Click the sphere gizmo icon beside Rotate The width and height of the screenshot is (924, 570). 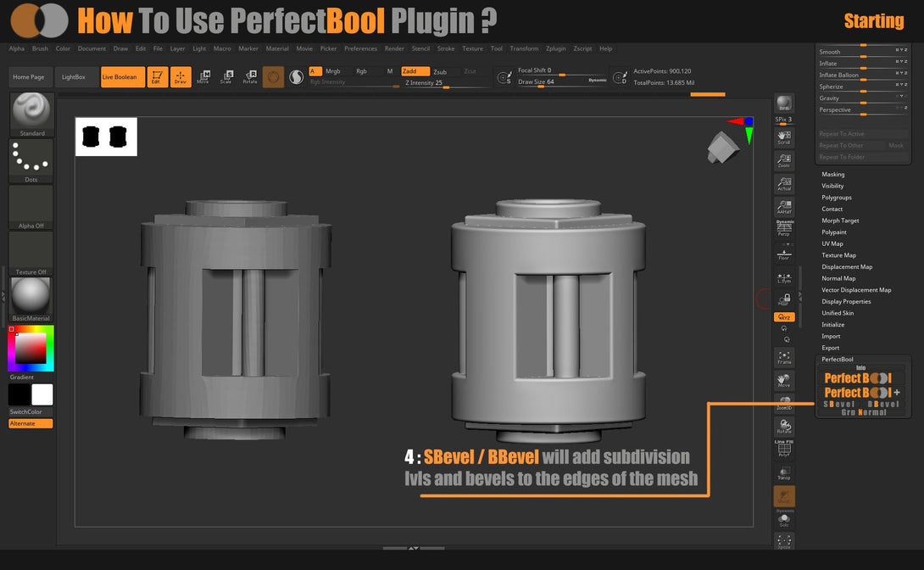pos(274,76)
